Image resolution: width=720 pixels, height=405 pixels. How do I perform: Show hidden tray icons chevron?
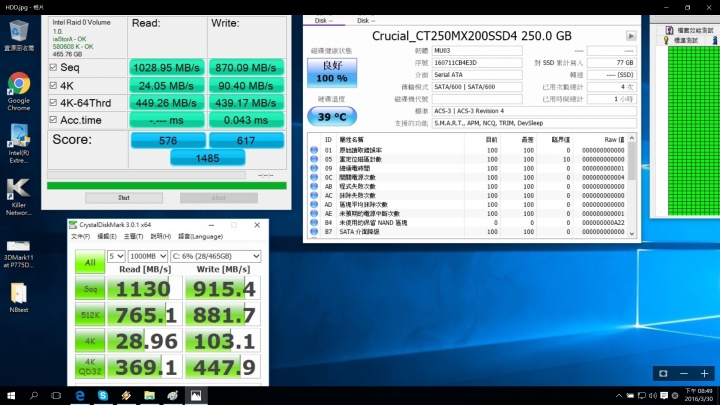click(619, 395)
